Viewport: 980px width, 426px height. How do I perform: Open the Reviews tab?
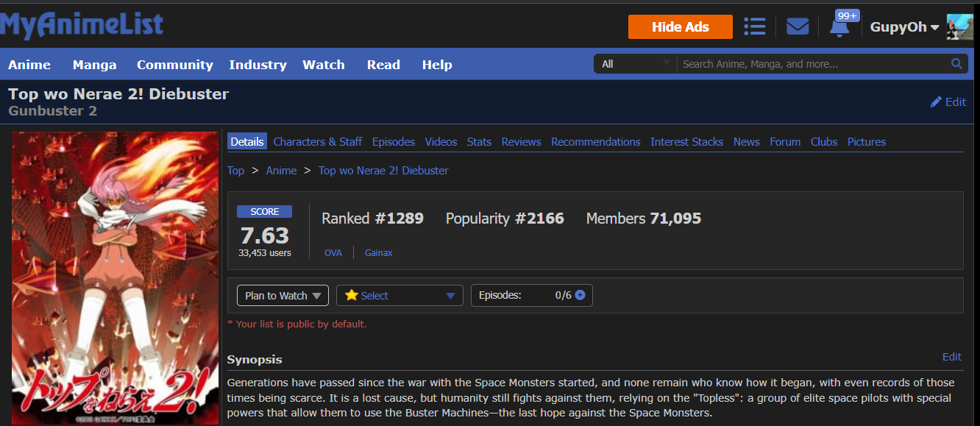tap(521, 142)
